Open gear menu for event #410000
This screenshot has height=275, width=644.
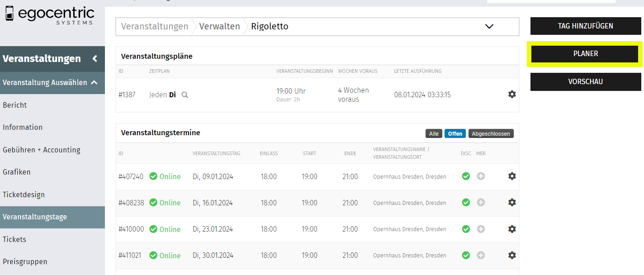511,229
